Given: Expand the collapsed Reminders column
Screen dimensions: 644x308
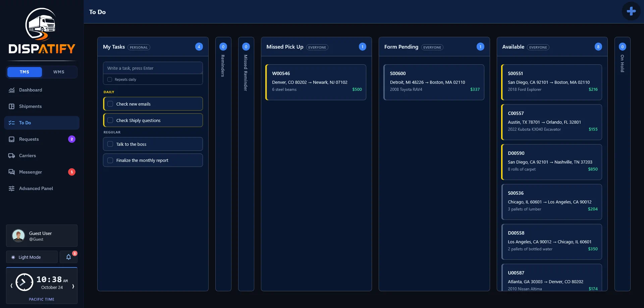Looking at the screenshot, I should point(223,164).
